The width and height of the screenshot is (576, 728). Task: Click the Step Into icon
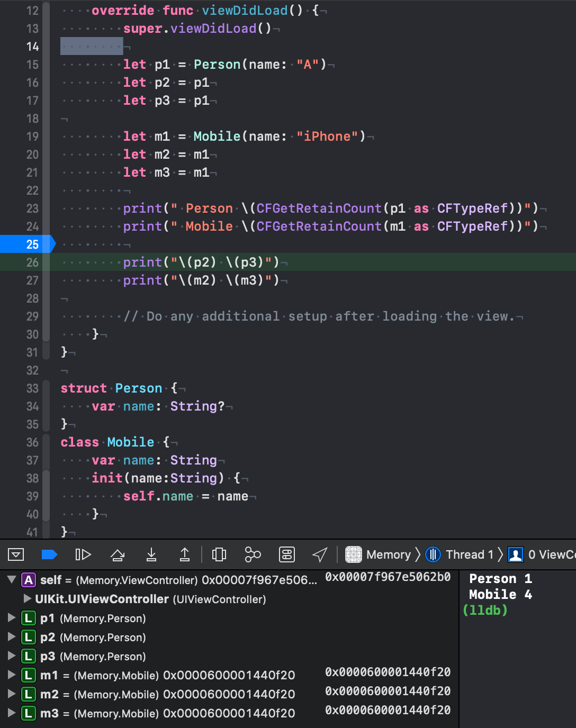[x=151, y=555]
